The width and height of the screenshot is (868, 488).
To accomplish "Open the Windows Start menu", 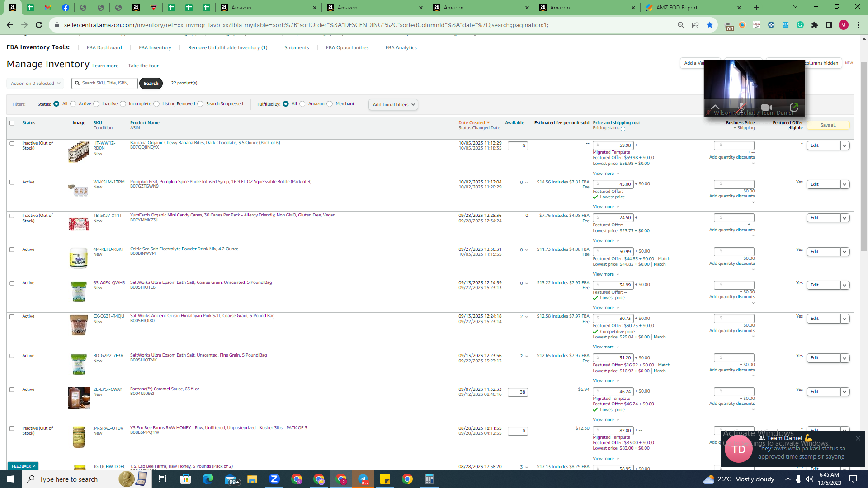I will [x=11, y=479].
